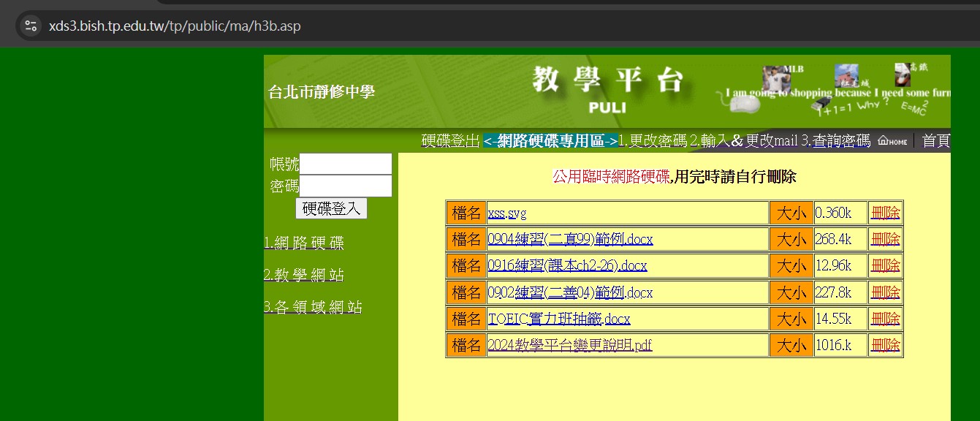Screen dimensions: 980x421
Task: Click the 公用臨時網路硬碟 heading text
Action: (x=611, y=177)
